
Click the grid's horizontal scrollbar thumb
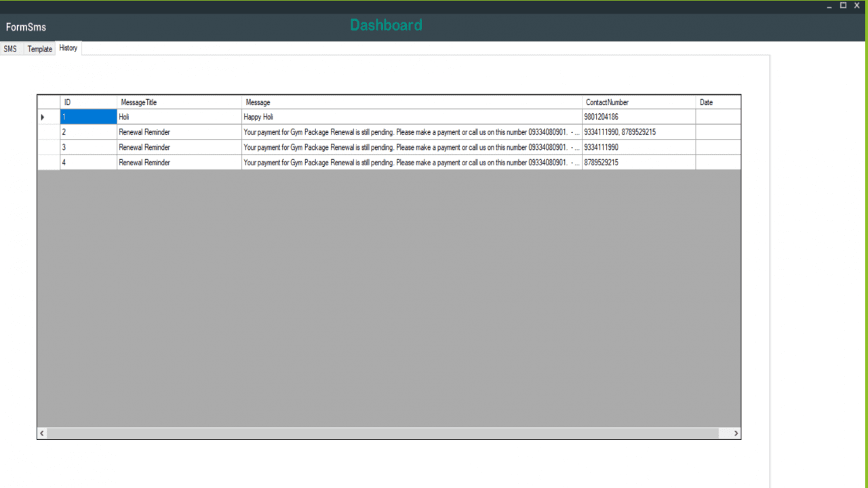point(383,433)
